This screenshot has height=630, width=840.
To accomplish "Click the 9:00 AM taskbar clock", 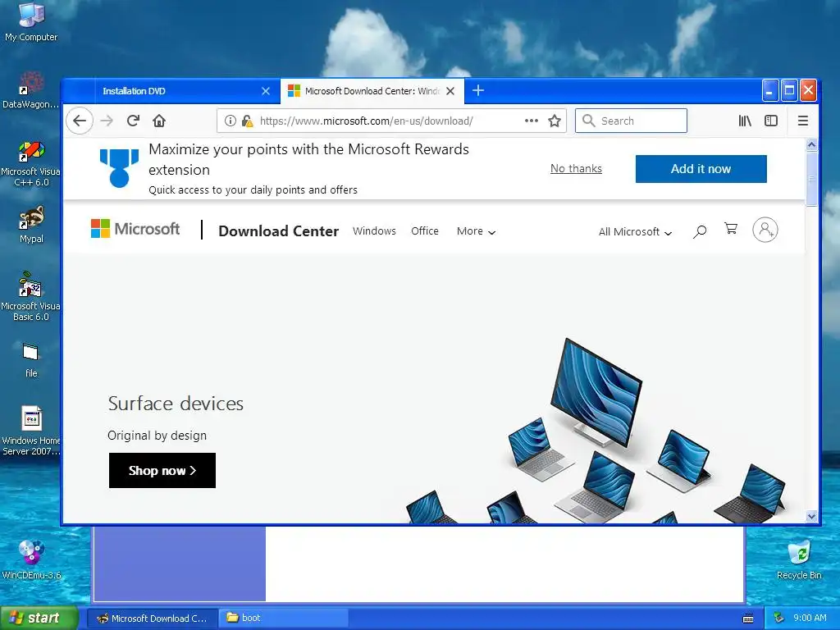I will point(810,618).
